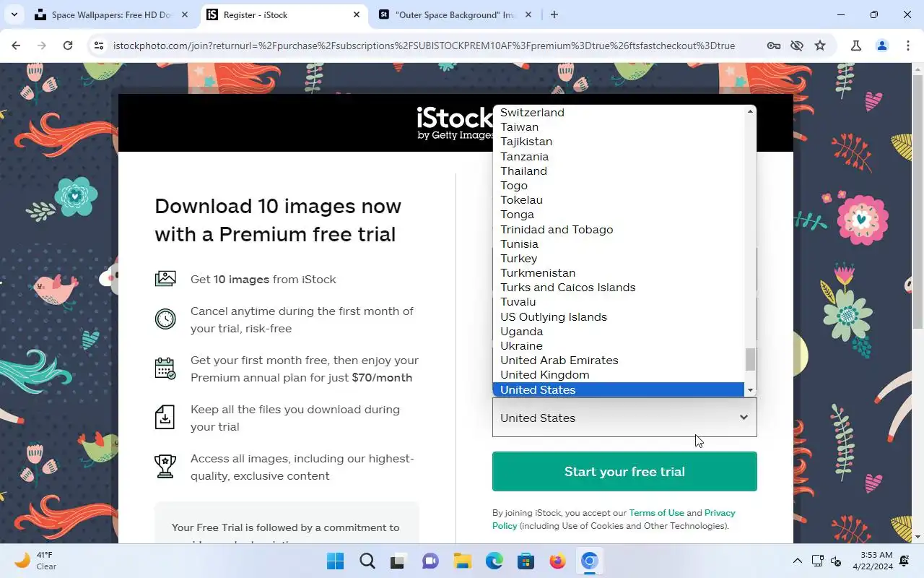Click the Chrome icon in the taskbar
This screenshot has height=578, width=924.
(590, 561)
